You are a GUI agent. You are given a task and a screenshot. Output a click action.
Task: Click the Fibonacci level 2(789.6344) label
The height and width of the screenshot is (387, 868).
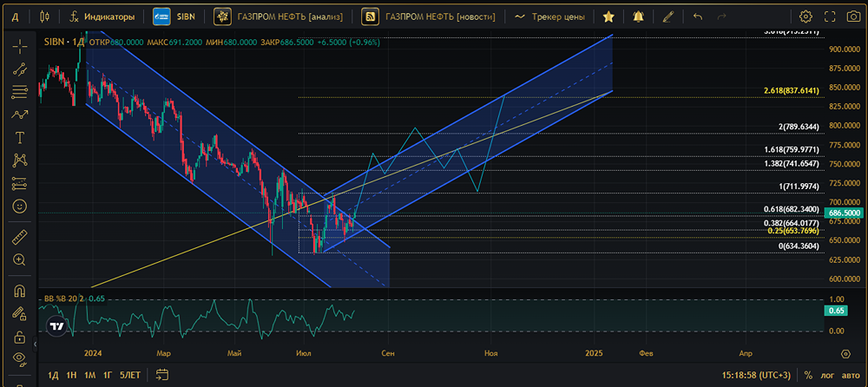[x=799, y=127]
